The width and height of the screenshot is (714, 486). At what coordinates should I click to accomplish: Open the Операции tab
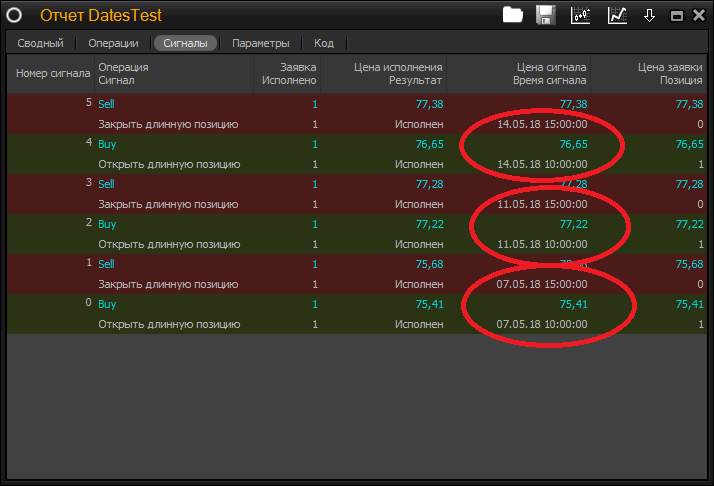pyautogui.click(x=113, y=43)
